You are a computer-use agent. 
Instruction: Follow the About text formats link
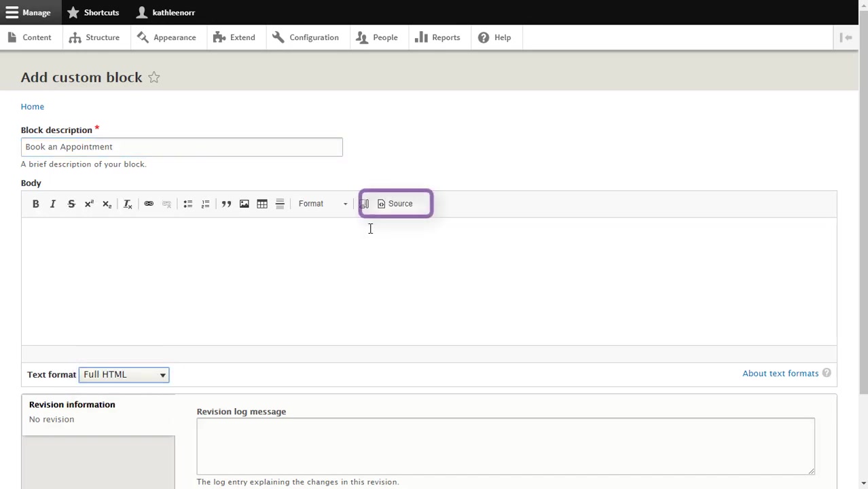(780, 374)
